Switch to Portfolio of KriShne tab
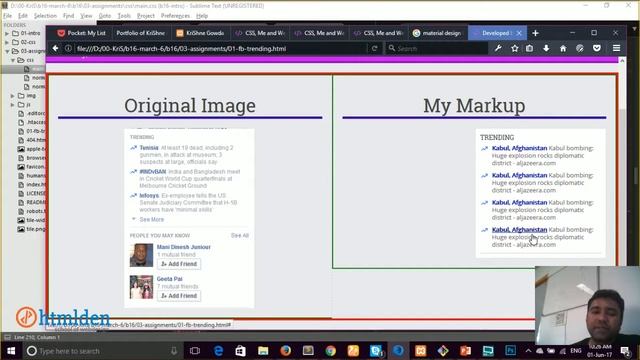Screen dimensions: 640x360 (x=140, y=33)
